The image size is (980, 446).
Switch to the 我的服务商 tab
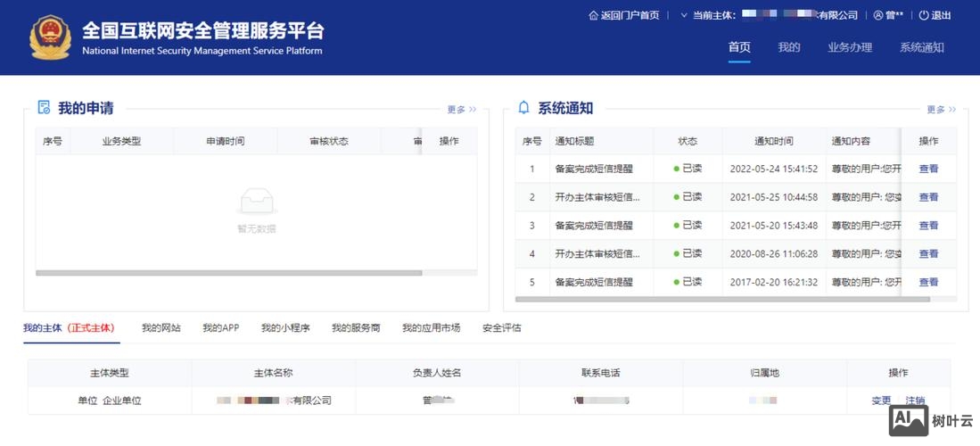[356, 327]
